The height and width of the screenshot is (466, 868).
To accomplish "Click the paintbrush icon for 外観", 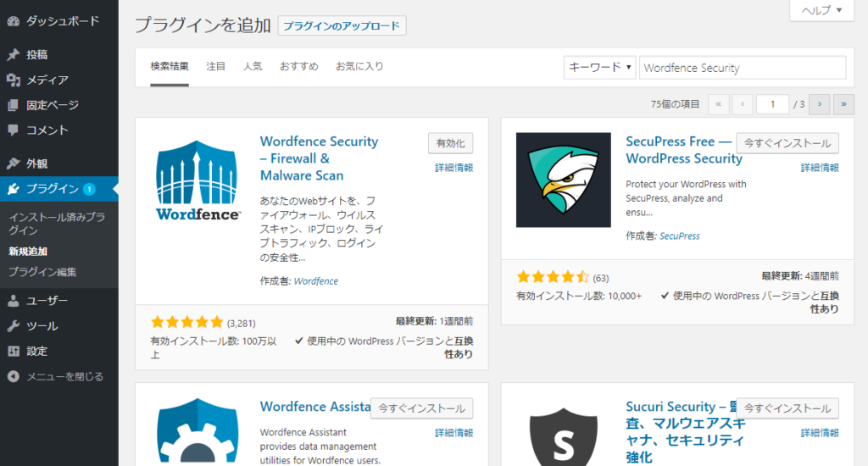I will [14, 164].
